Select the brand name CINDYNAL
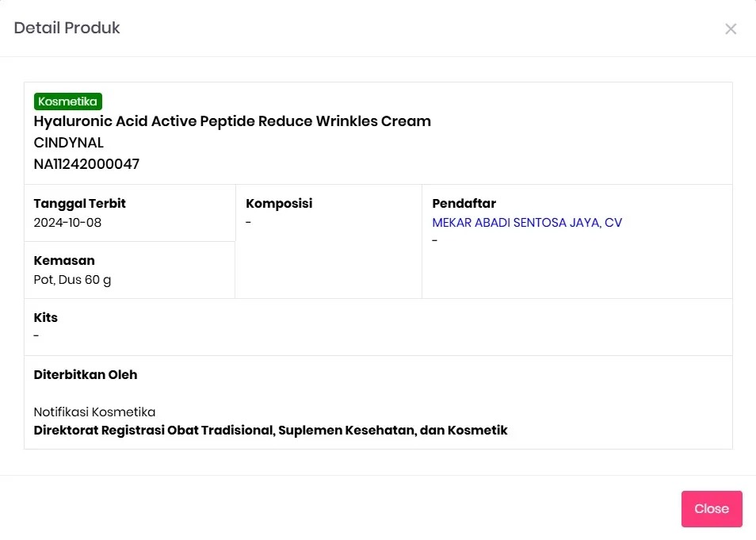Viewport: 756px width, 540px height. pyautogui.click(x=68, y=143)
